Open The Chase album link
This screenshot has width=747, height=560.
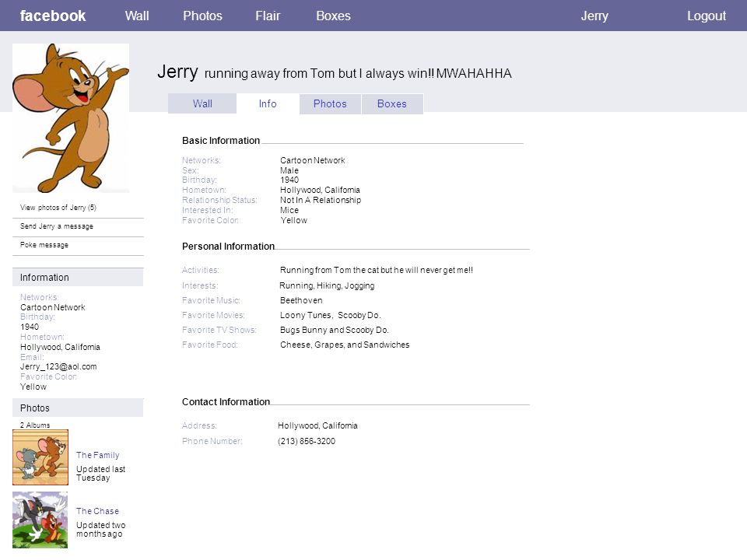coord(98,511)
